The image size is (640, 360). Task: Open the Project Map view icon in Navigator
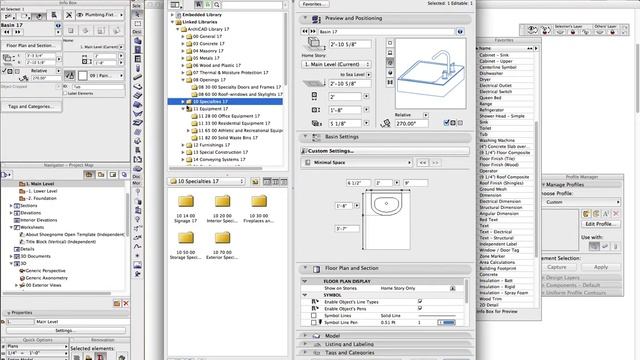[x=89, y=175]
